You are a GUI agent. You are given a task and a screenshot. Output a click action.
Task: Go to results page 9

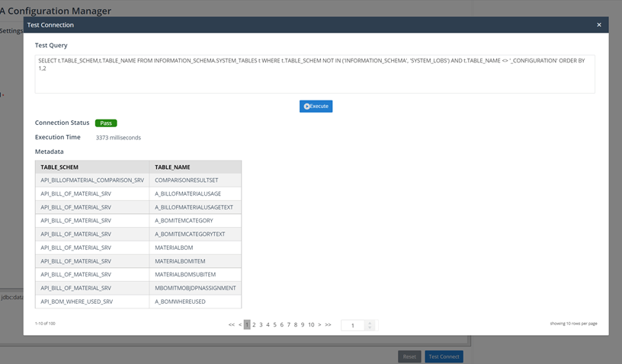303,325
